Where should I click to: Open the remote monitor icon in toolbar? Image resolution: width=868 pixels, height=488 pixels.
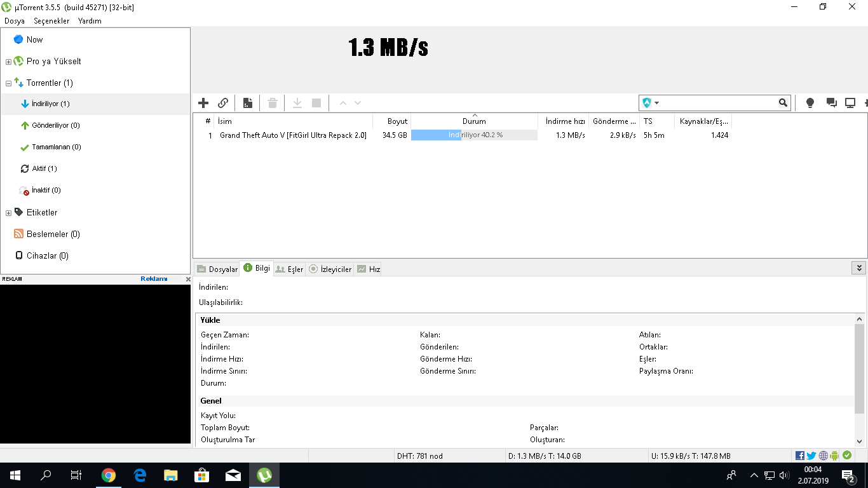click(850, 103)
